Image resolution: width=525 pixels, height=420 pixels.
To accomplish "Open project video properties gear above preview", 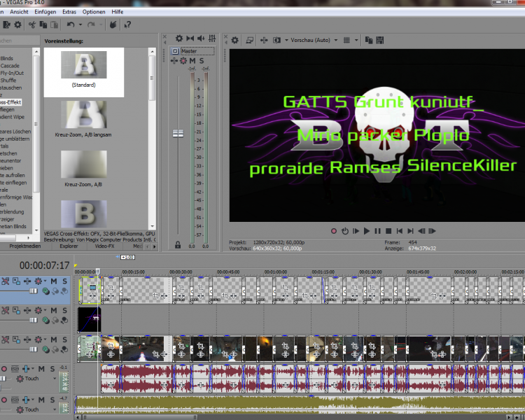I will click(235, 40).
